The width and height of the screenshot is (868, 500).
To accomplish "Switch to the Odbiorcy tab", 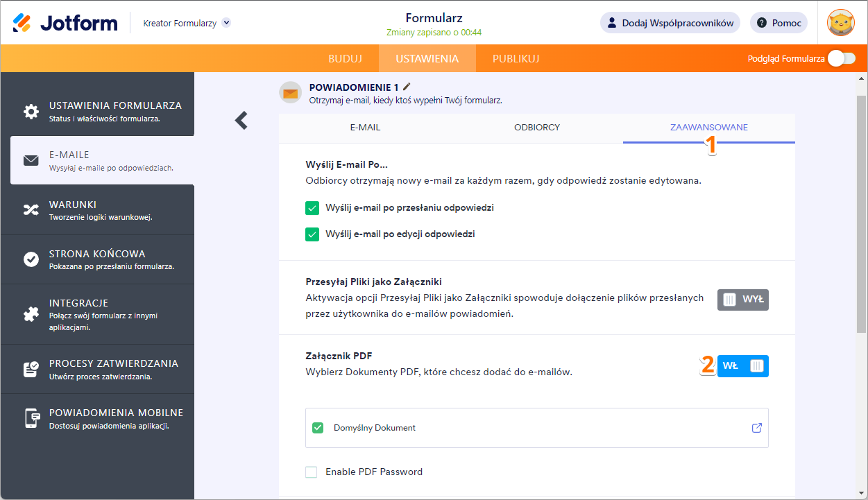I will click(536, 128).
